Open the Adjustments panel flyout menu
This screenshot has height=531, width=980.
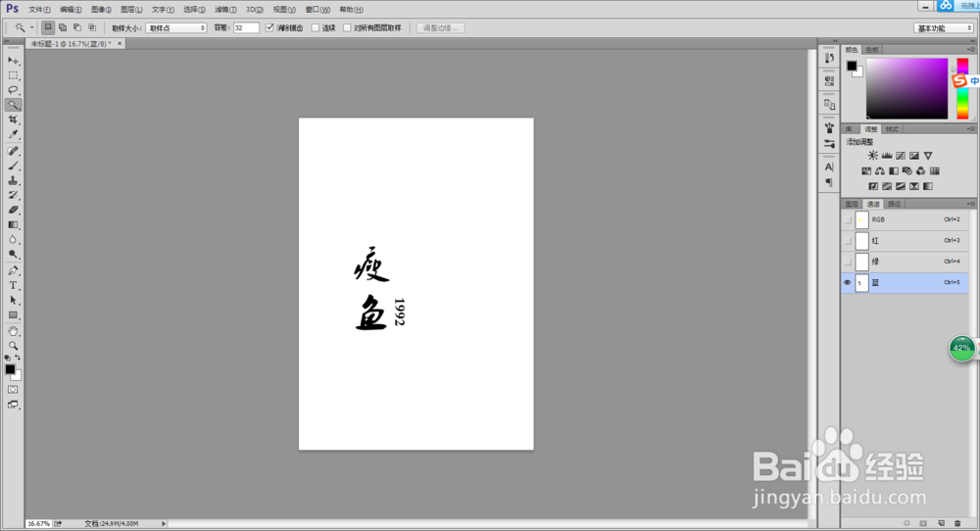tap(970, 128)
